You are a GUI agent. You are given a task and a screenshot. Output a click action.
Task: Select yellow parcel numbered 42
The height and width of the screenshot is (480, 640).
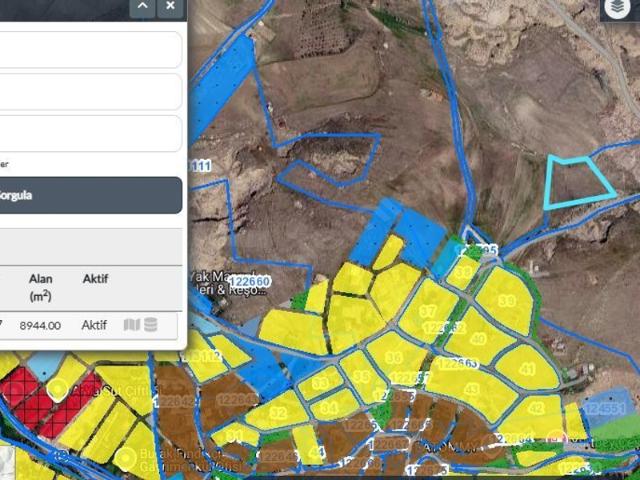click(536, 408)
